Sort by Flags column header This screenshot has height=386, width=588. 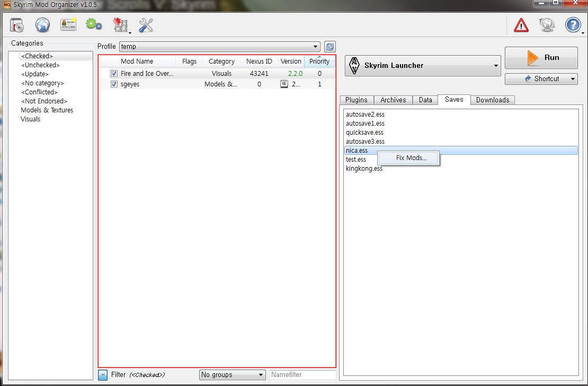(189, 61)
